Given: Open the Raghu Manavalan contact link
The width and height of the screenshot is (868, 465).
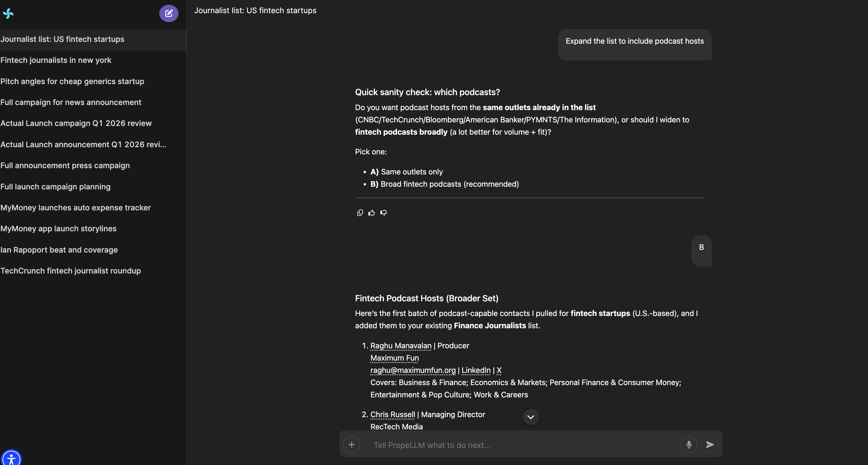Looking at the screenshot, I should [401, 346].
